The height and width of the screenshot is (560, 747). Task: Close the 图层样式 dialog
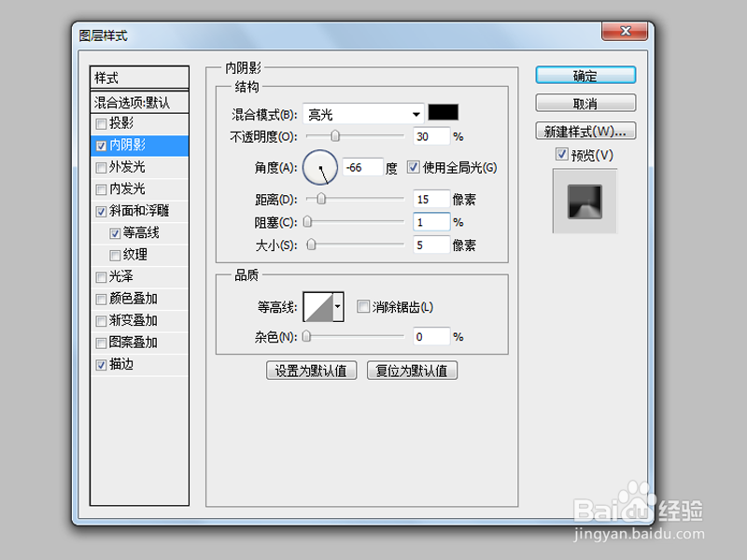pyautogui.click(x=625, y=32)
